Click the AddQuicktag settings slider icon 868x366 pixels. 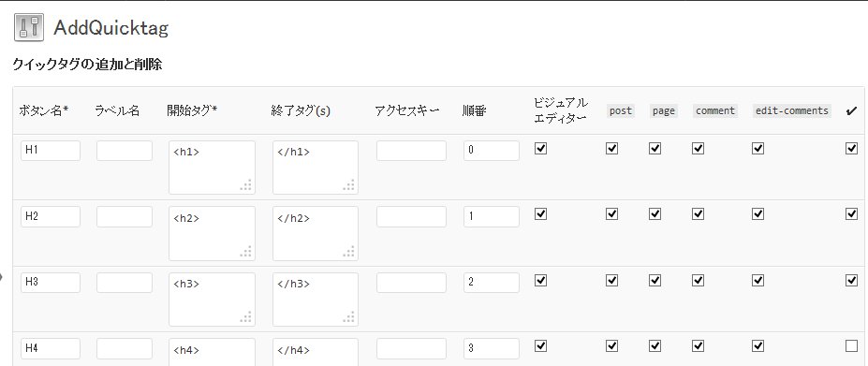coord(29,27)
